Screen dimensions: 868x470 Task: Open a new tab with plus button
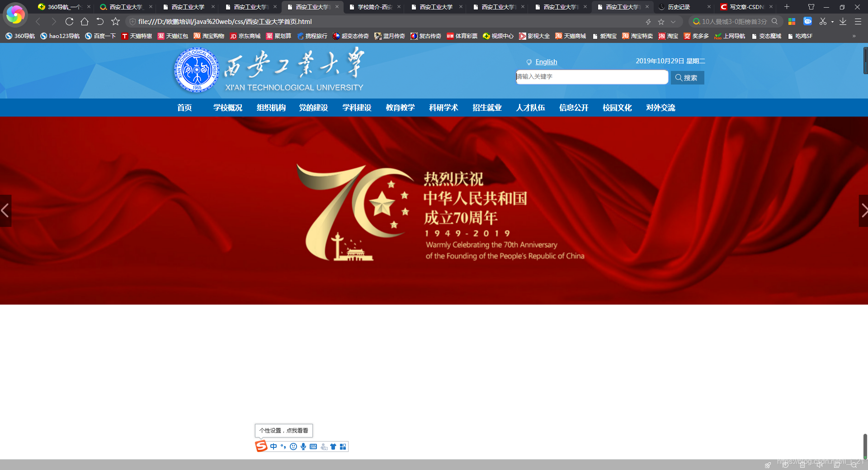coord(787,7)
